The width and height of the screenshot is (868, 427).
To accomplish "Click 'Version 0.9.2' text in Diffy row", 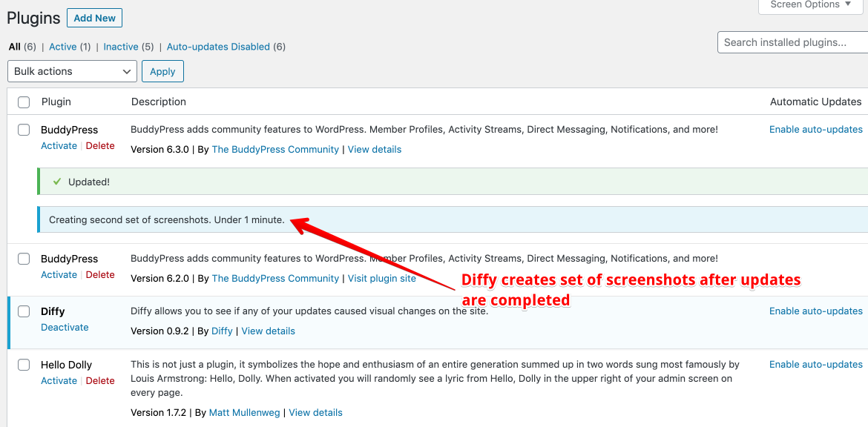I will pyautogui.click(x=160, y=331).
